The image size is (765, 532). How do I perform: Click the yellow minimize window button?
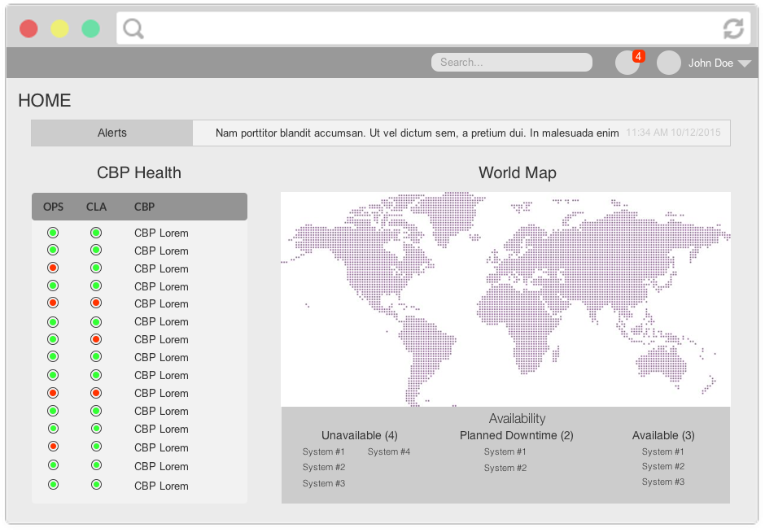point(59,28)
